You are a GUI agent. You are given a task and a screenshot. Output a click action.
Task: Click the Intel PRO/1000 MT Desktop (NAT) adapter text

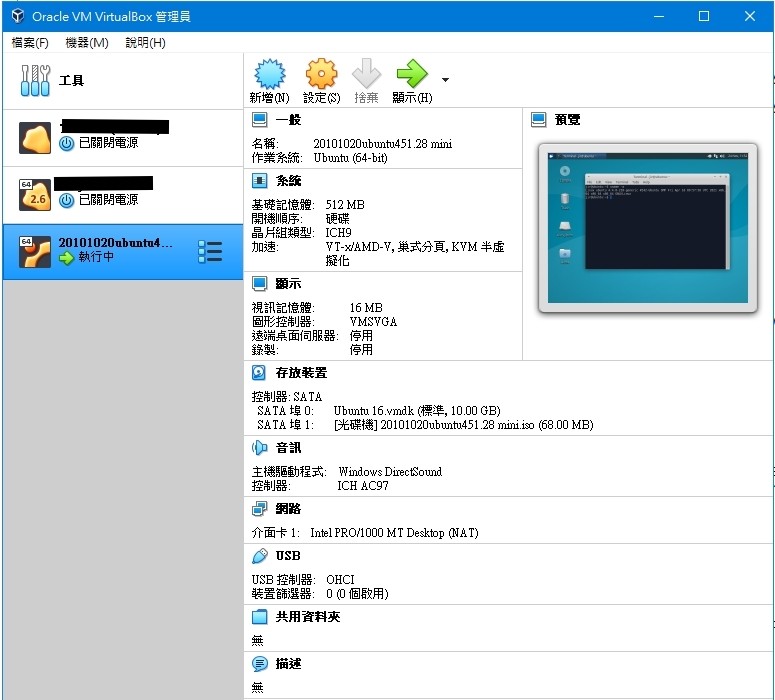[394, 533]
